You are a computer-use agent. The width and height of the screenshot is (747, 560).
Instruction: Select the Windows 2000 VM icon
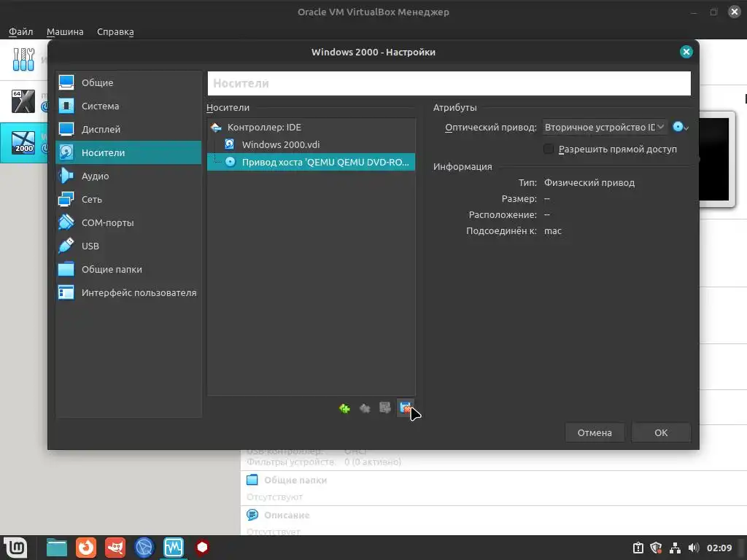(x=23, y=143)
